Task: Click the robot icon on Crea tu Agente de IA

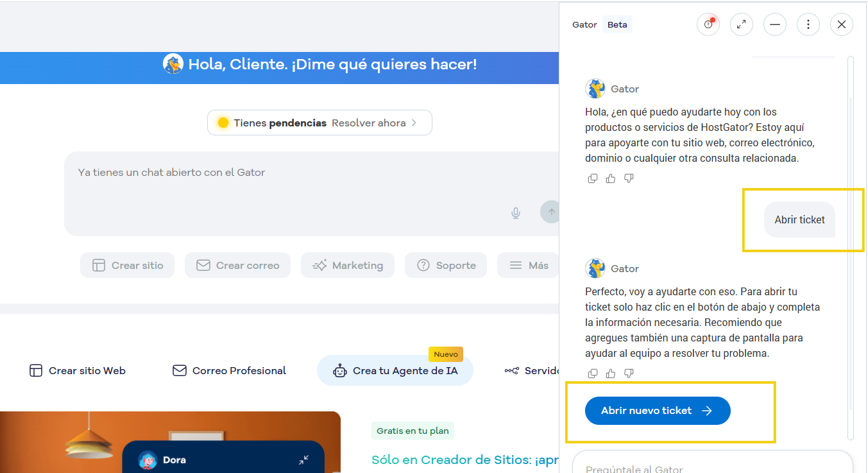Action: (339, 370)
